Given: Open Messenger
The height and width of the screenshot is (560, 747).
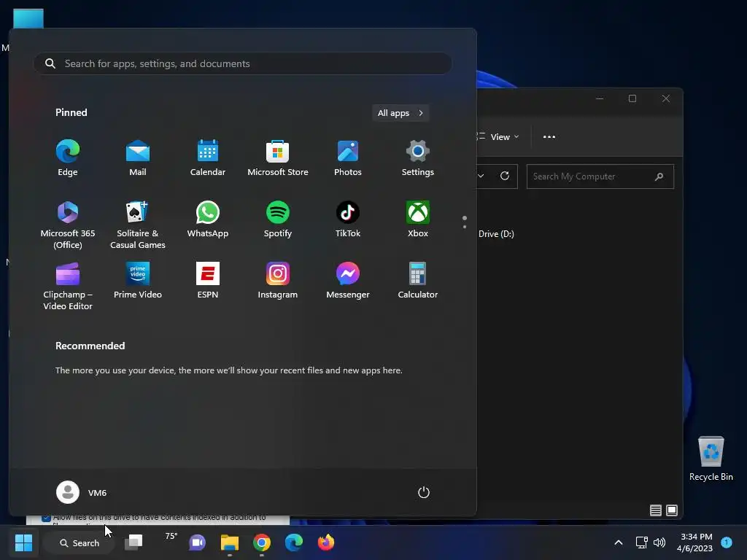Looking at the screenshot, I should point(348,281).
